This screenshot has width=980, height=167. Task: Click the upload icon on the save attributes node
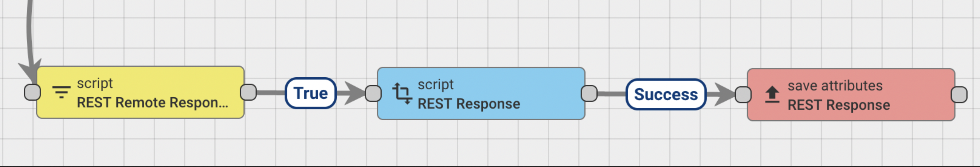pos(772,94)
